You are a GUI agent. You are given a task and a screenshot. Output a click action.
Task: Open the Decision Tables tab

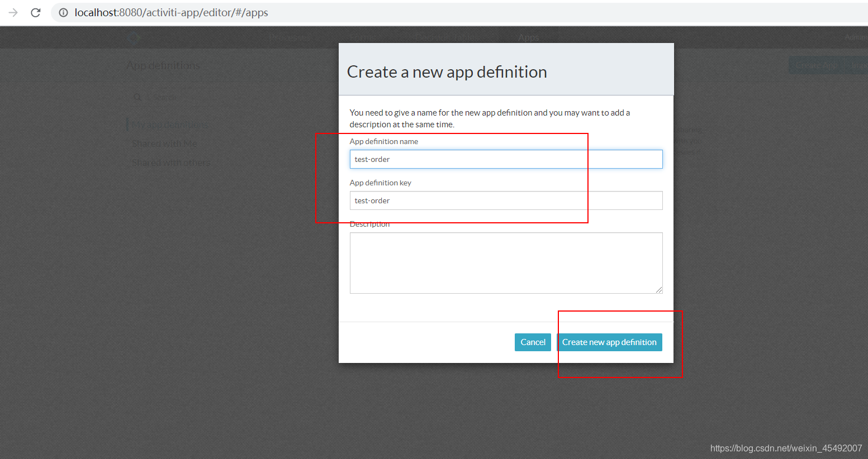click(448, 37)
